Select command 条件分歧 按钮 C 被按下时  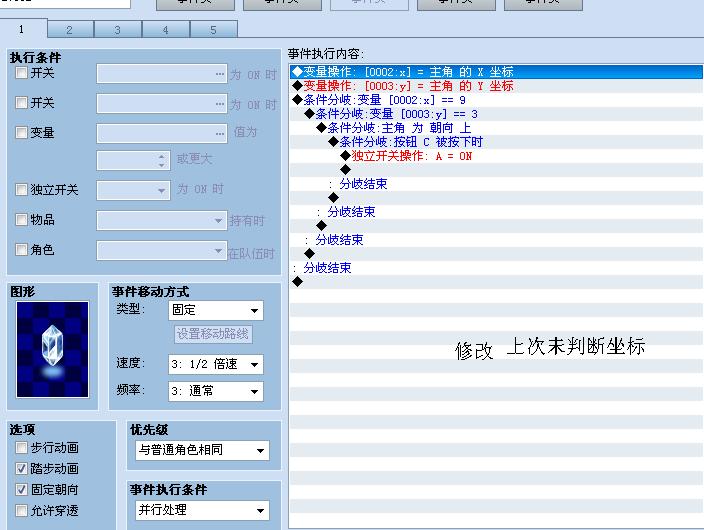point(496,142)
